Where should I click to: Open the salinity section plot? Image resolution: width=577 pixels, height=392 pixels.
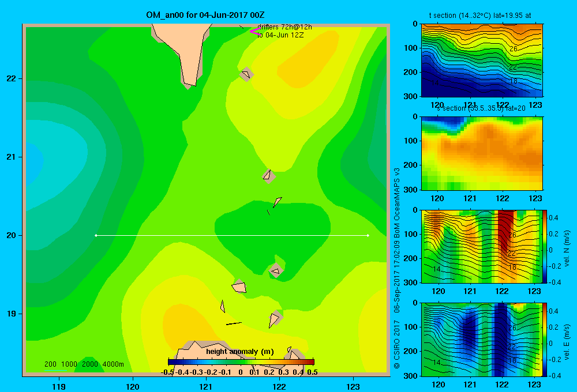coord(482,153)
